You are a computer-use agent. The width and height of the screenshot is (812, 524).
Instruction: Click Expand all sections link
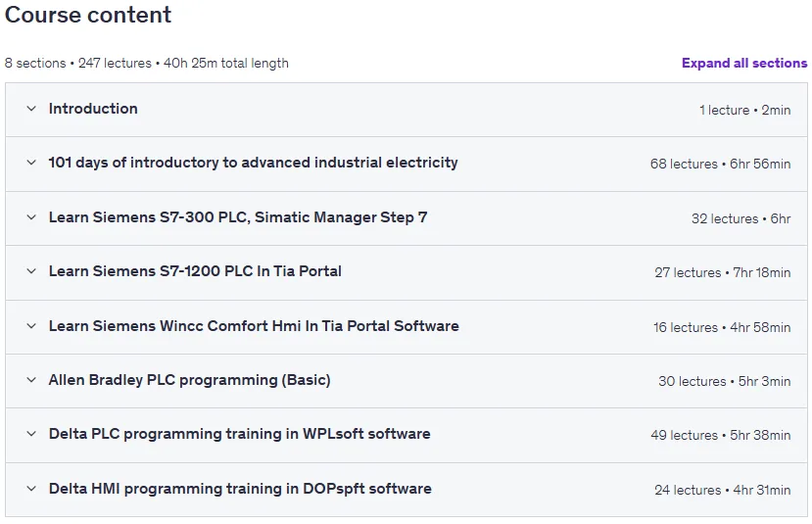click(x=744, y=63)
